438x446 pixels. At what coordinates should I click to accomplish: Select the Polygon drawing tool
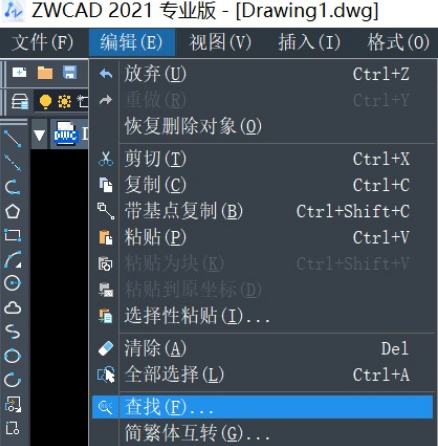click(x=12, y=211)
